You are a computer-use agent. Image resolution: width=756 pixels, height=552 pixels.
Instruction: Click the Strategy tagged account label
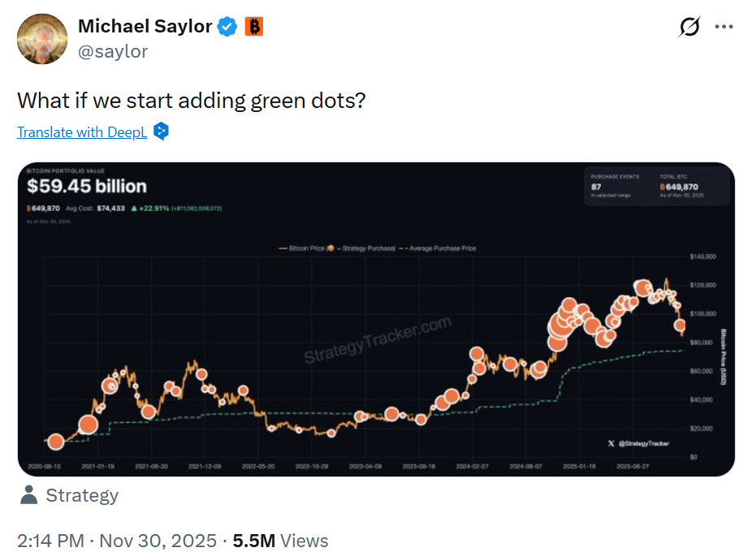coord(82,495)
